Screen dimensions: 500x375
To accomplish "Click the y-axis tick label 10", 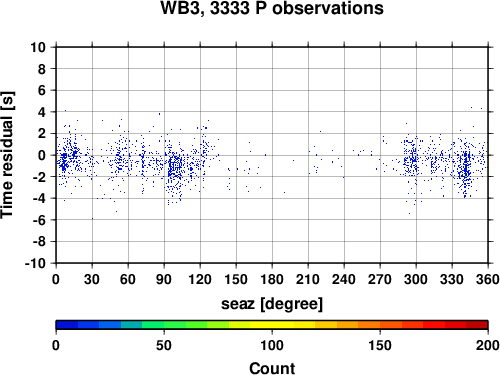I will point(38,47).
